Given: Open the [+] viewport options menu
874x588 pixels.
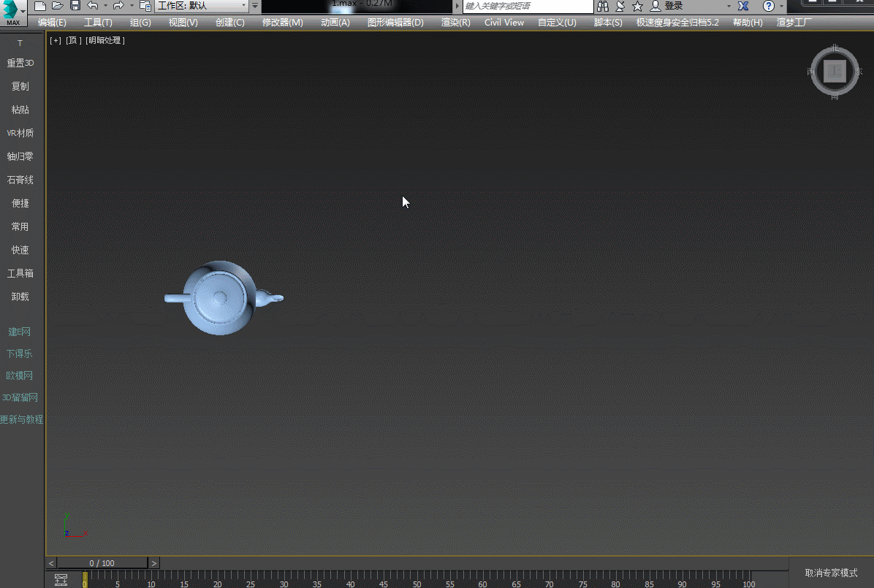Looking at the screenshot, I should pyautogui.click(x=56, y=41).
